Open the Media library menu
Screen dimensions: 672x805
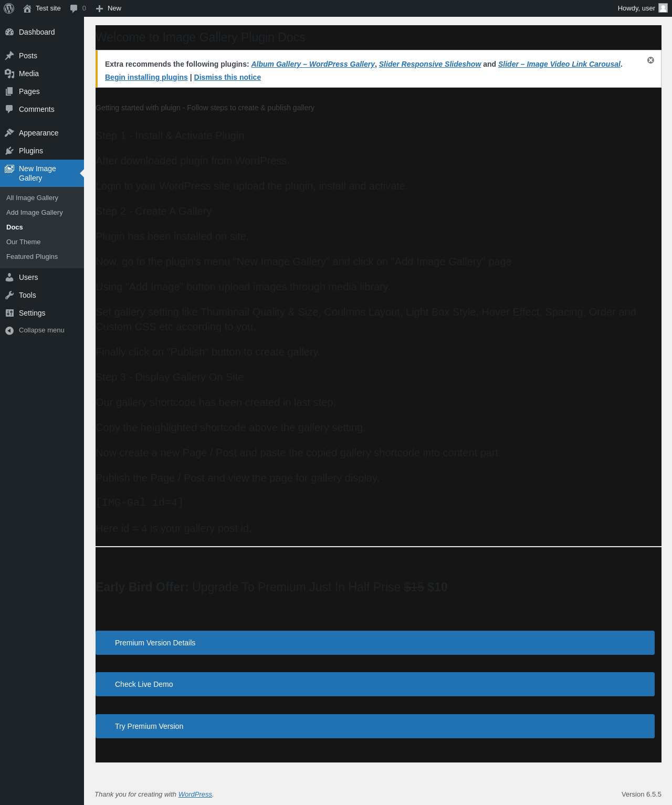coord(42,74)
